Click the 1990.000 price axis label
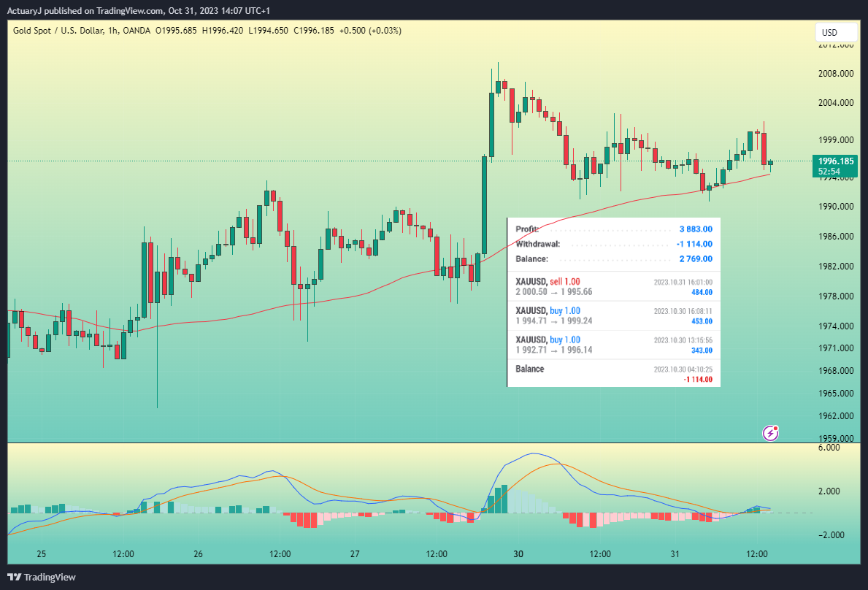Screen dimensions: 868x590 836,206
